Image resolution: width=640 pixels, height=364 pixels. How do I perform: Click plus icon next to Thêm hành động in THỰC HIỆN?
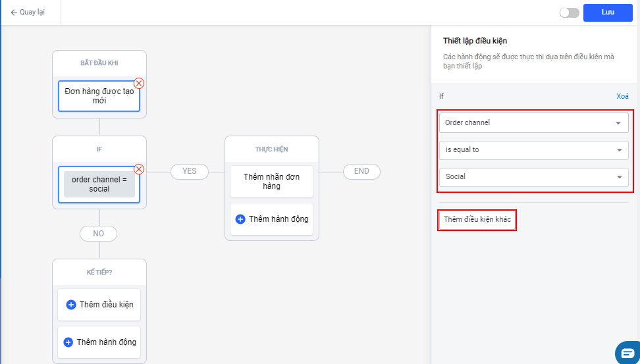pos(240,219)
